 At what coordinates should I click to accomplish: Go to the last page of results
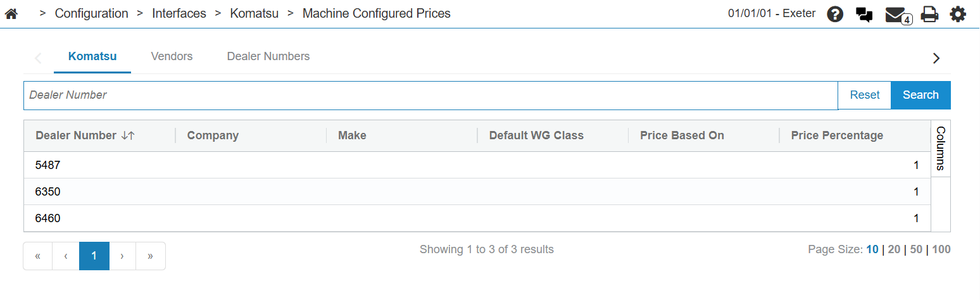pyautogui.click(x=150, y=256)
